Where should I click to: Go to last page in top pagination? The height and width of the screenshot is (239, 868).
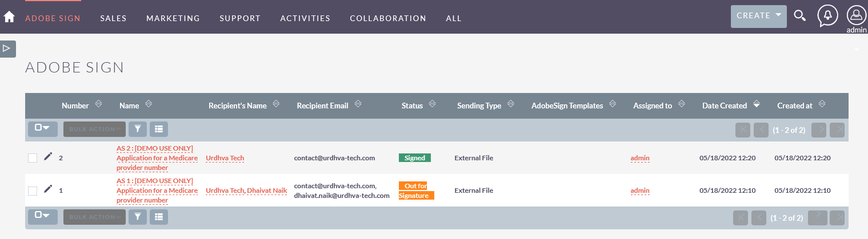pyautogui.click(x=837, y=129)
